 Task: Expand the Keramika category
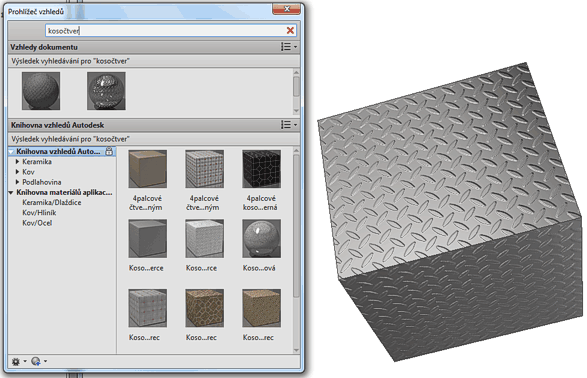(17, 162)
